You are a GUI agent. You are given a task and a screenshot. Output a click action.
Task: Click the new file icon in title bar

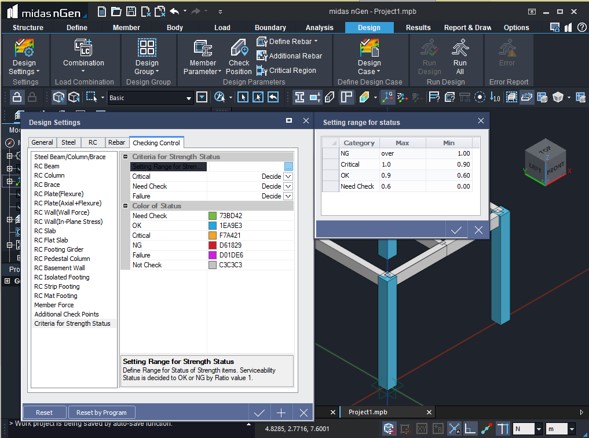pyautogui.click(x=101, y=12)
